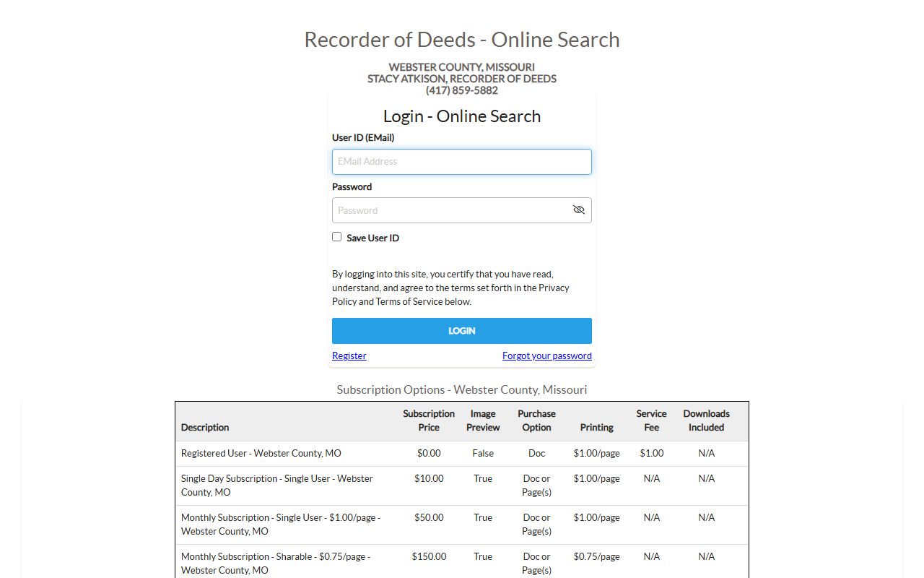Screen dimensions: 924x578
Task: Click the recorder's phone number (417) 859-5882
Action: [x=461, y=90]
